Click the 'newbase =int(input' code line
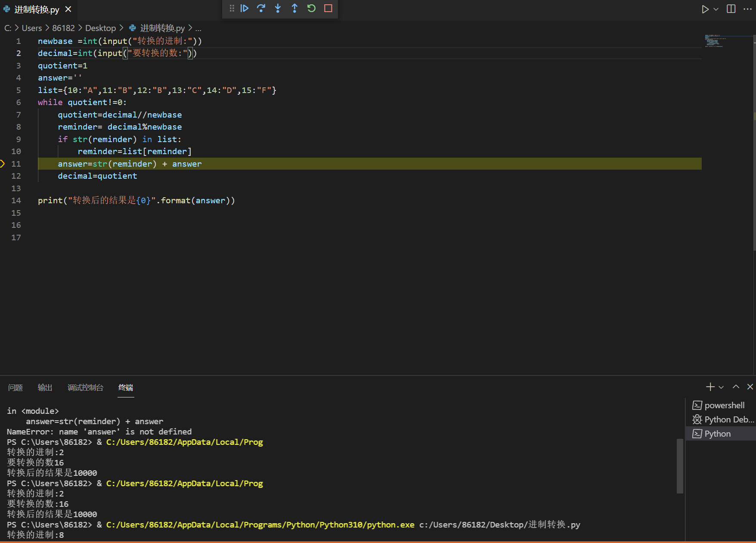Viewport: 756px width, 543px height. (120, 41)
